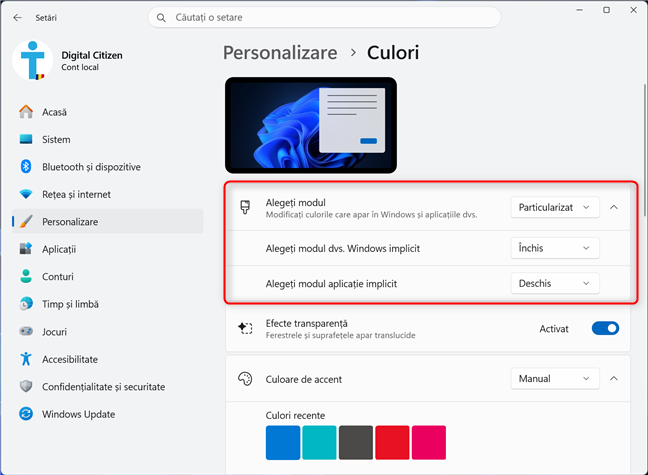Click the Digital Citizen profile avatar
Screen dimensions: 648x475
[x=33, y=60]
